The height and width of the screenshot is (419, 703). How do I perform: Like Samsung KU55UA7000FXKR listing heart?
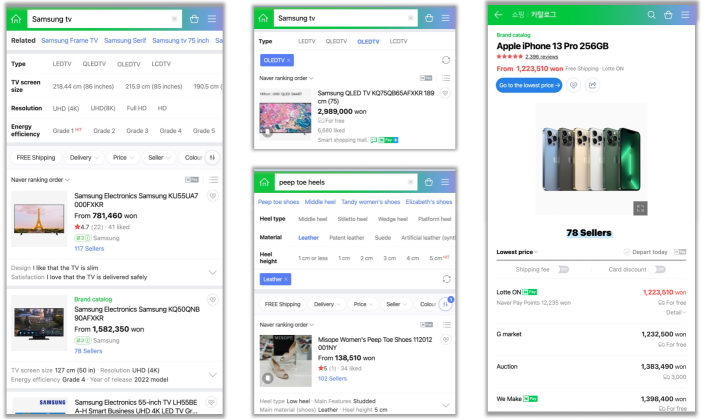click(x=213, y=196)
